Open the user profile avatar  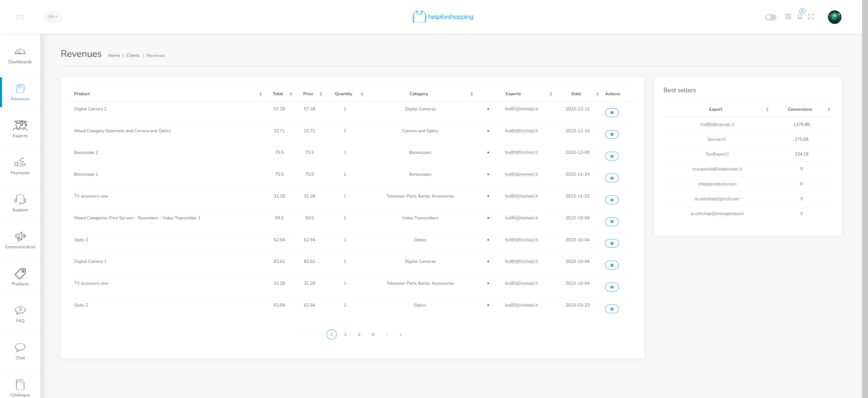834,17
